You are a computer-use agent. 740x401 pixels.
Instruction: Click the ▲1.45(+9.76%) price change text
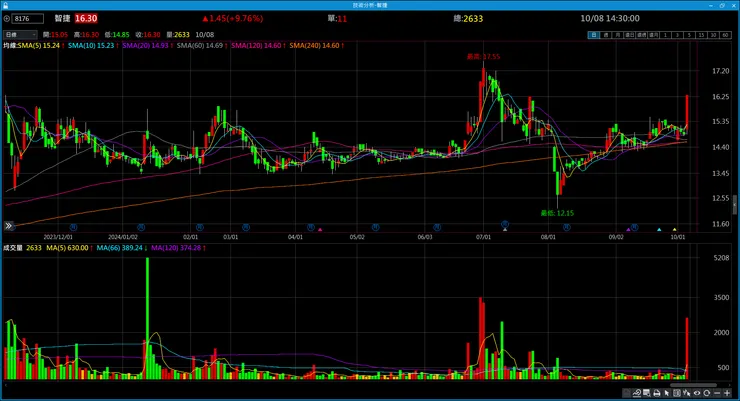233,18
